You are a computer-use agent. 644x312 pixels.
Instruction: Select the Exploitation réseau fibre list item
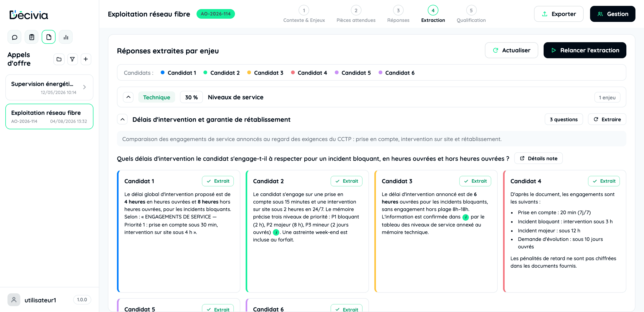click(x=49, y=116)
